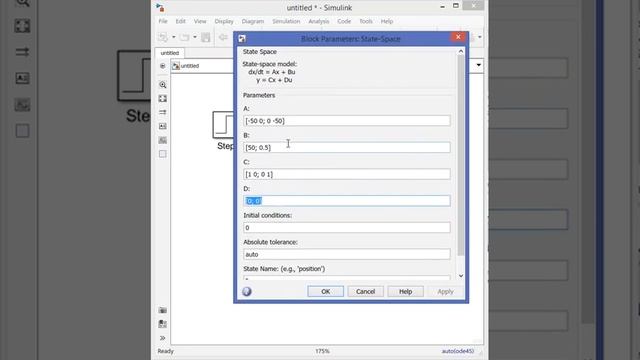
Task: Open the Code menu
Action: (344, 21)
